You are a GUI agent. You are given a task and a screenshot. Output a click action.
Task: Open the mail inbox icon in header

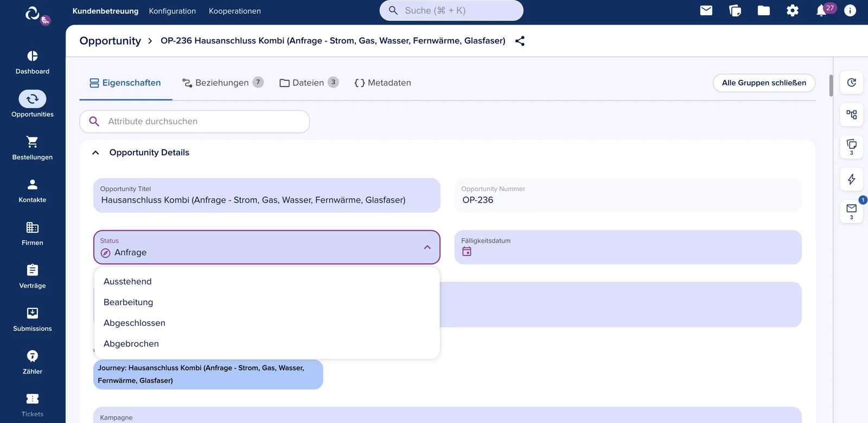pyautogui.click(x=706, y=10)
